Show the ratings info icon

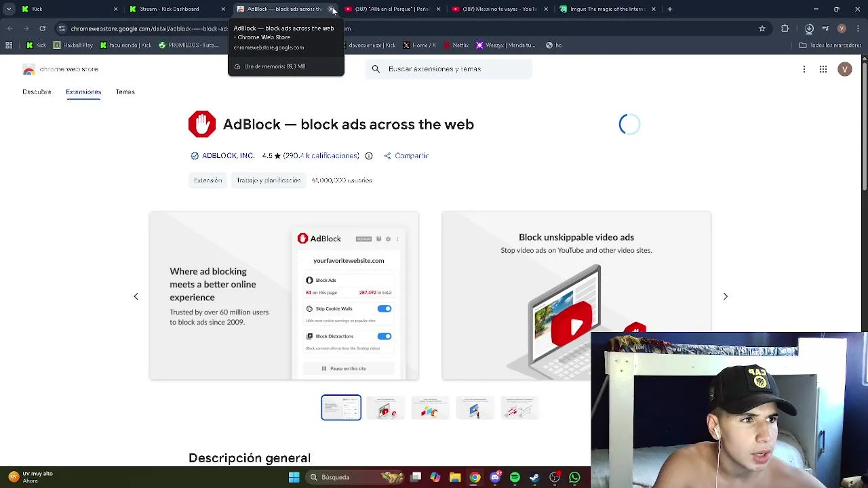(369, 156)
